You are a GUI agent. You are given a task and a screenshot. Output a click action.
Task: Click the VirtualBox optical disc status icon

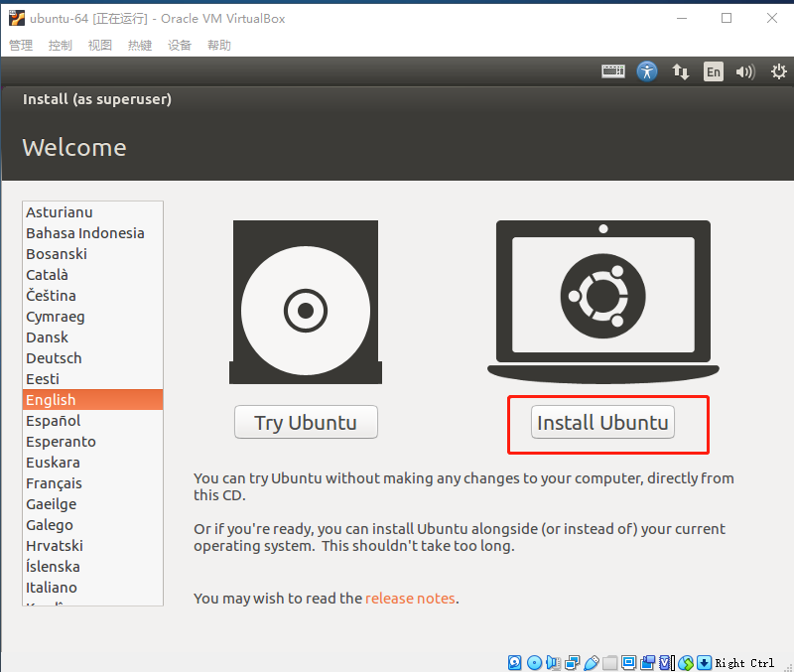pyautogui.click(x=534, y=662)
